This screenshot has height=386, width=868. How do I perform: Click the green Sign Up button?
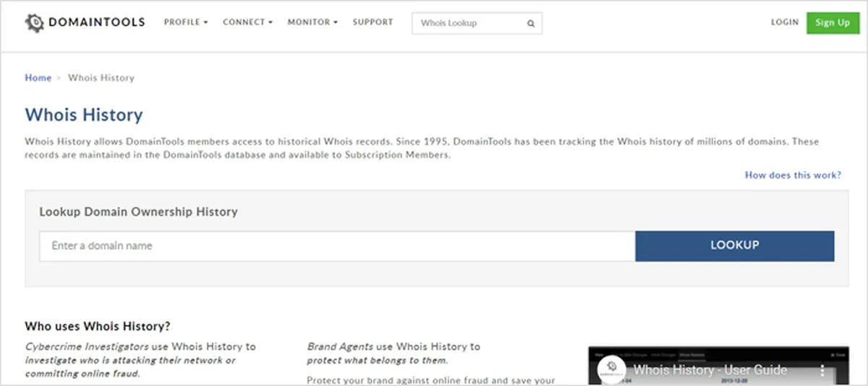[833, 22]
